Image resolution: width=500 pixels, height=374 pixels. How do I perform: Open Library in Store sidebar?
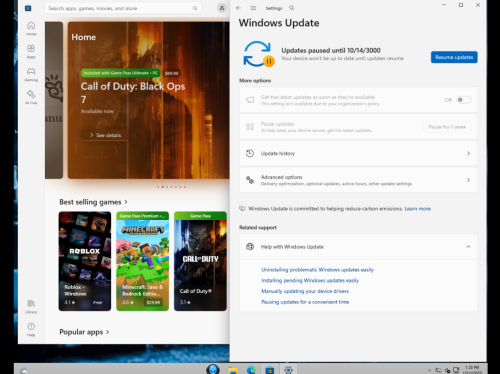click(x=31, y=307)
